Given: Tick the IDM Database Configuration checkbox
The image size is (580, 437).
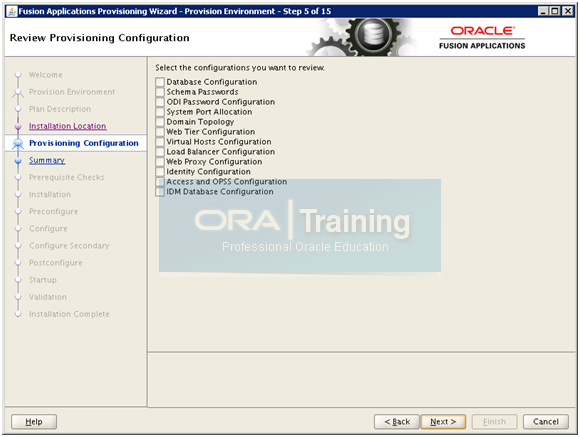Looking at the screenshot, I should click(x=160, y=192).
